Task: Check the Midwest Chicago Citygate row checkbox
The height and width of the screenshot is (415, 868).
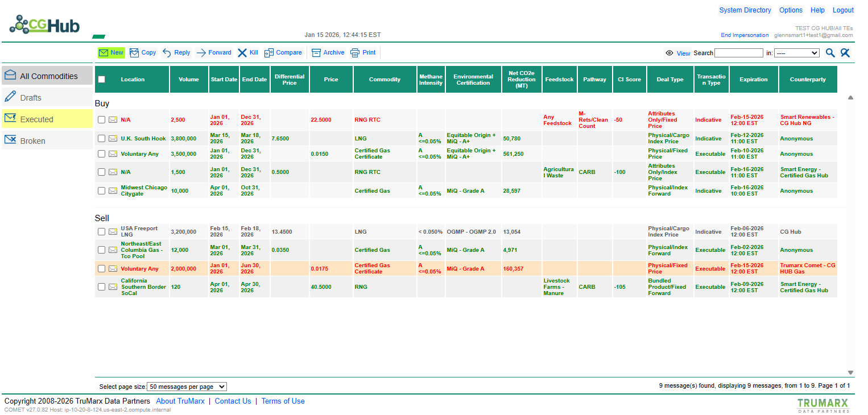Action: (x=101, y=191)
